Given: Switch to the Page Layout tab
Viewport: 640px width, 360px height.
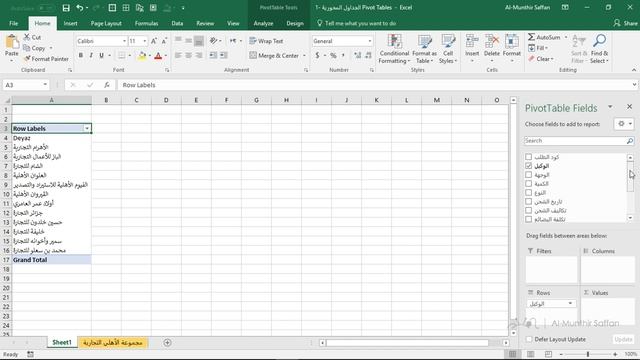Looking at the screenshot, I should point(106,23).
